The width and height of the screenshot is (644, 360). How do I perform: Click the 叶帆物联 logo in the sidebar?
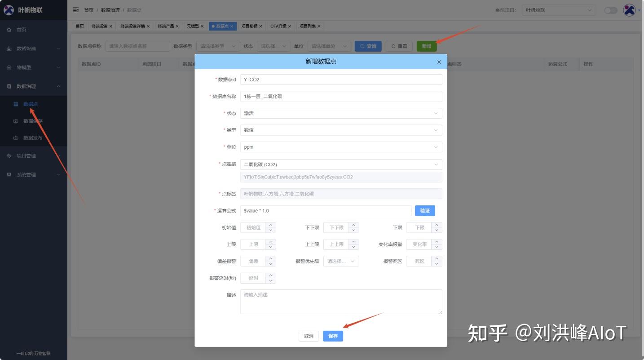pos(9,10)
